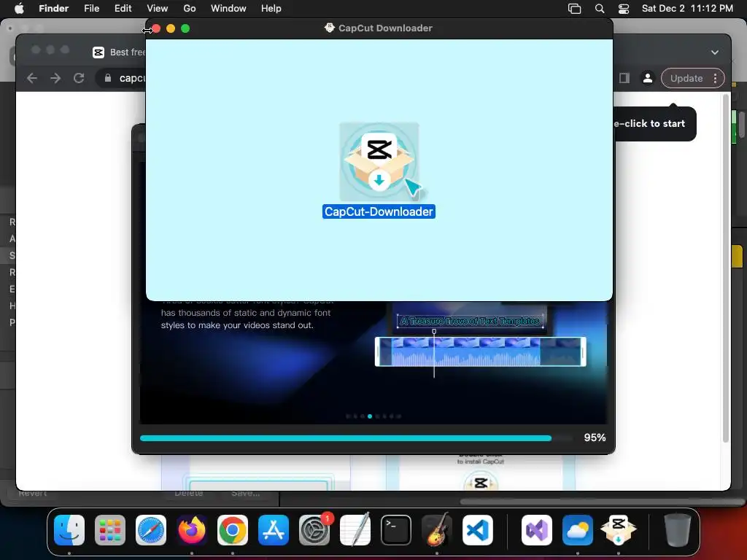Launch Google Chrome from the Dock
The image size is (747, 560).
pyautogui.click(x=233, y=529)
